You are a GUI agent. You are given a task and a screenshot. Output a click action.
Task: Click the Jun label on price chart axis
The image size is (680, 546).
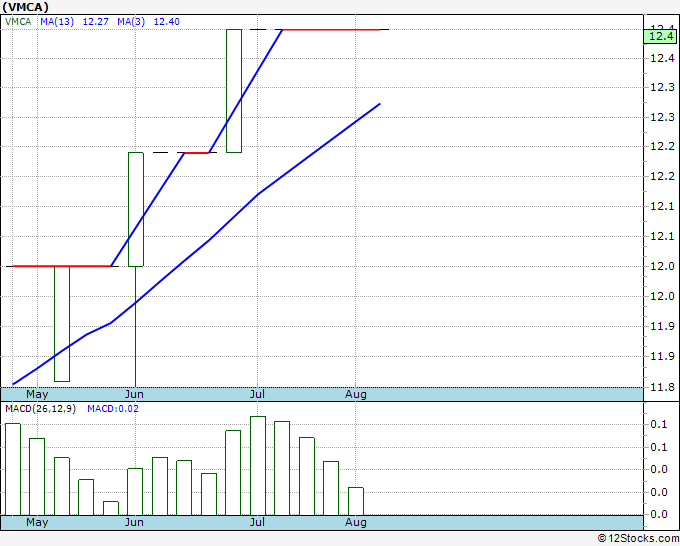pyautogui.click(x=134, y=394)
